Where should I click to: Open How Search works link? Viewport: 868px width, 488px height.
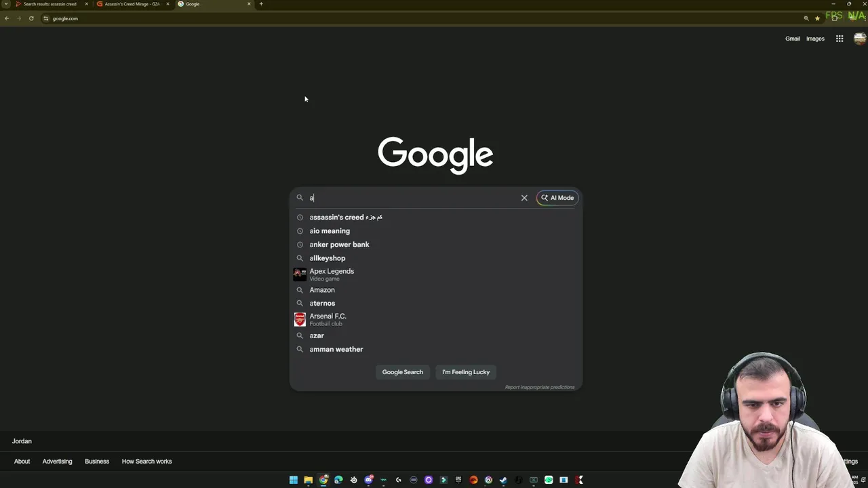[146, 462]
